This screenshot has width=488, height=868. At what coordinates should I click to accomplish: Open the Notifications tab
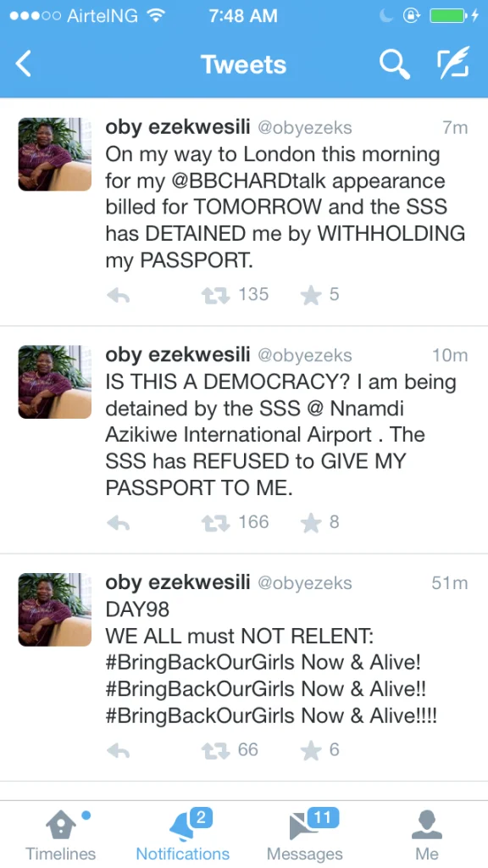click(183, 835)
